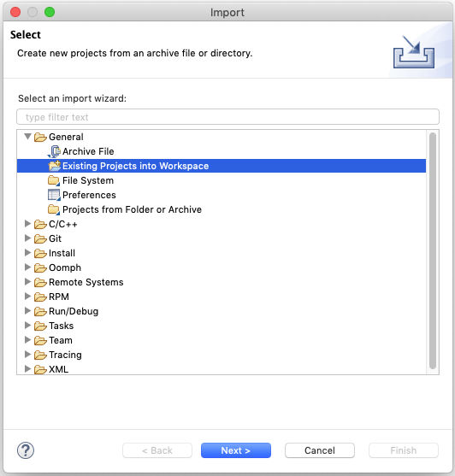Click the Existing Projects into Workspace icon
The width and height of the screenshot is (455, 476).
click(x=55, y=166)
